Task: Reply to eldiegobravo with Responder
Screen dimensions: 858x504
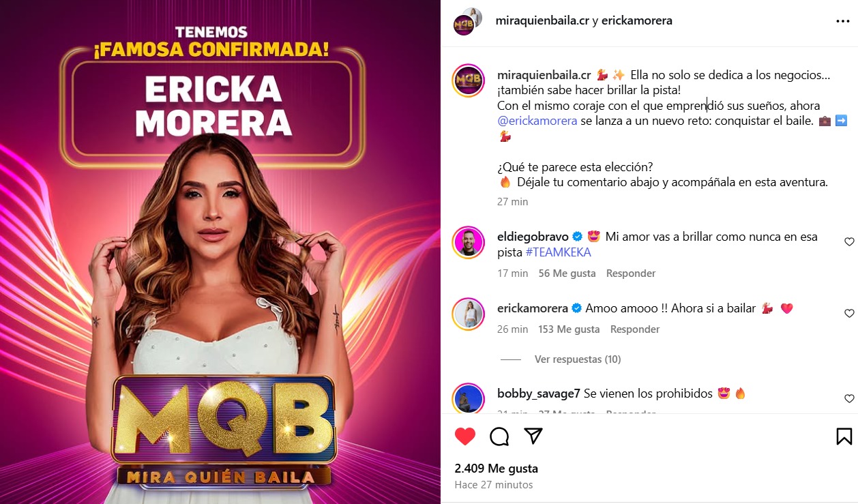Action: (631, 273)
